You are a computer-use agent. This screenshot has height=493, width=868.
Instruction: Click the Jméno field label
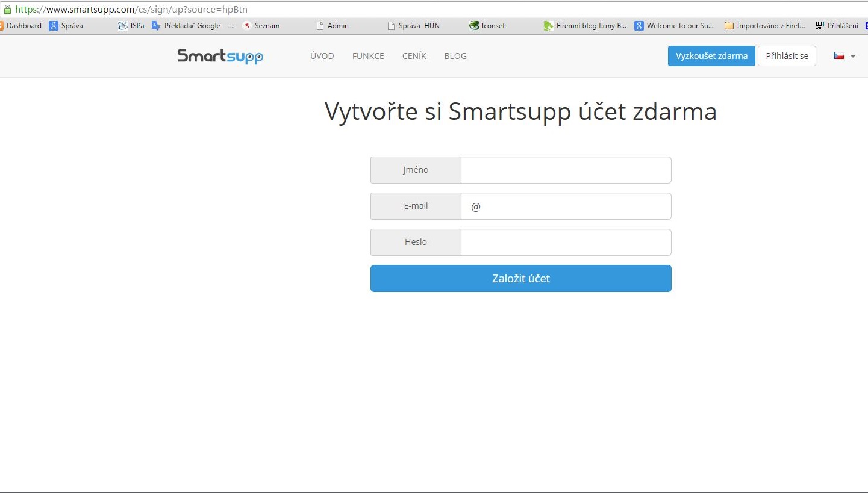[416, 170]
